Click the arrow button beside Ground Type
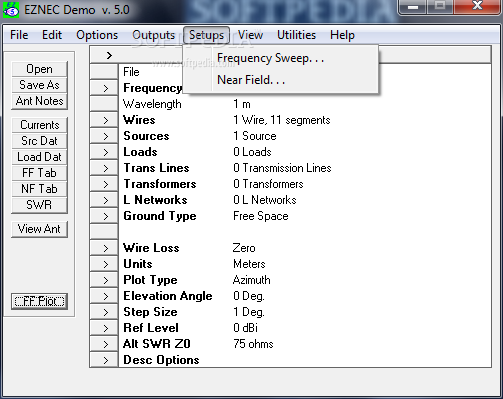 pos(104,216)
